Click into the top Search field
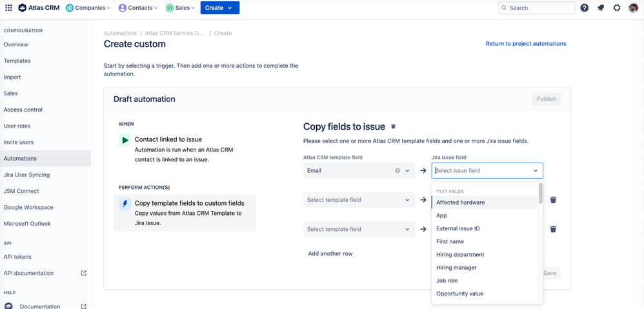644x309 pixels. click(537, 8)
